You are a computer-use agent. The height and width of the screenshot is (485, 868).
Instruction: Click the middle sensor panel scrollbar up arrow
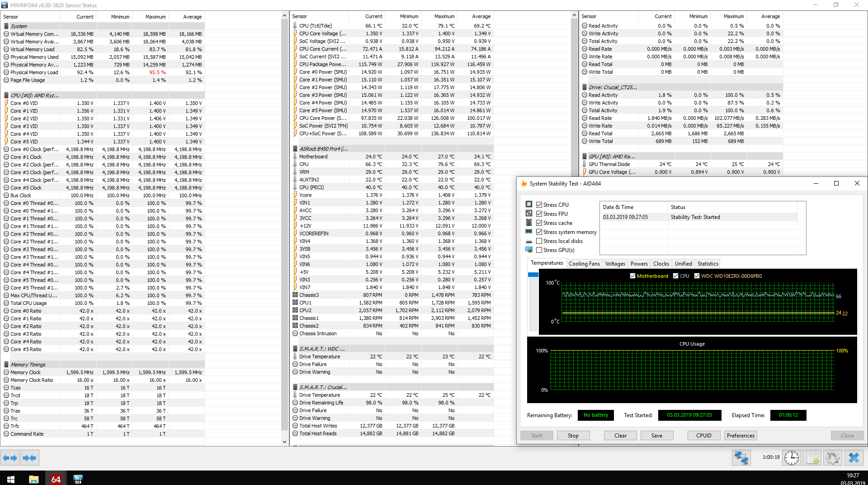tap(574, 16)
